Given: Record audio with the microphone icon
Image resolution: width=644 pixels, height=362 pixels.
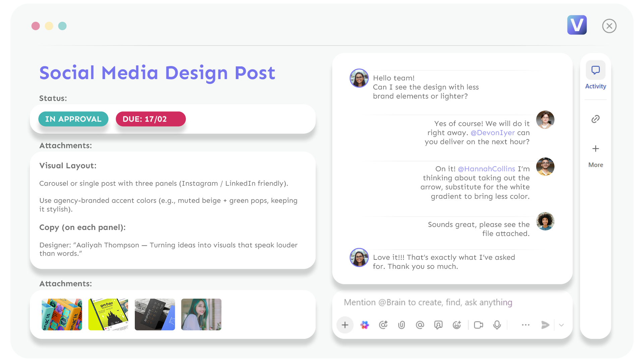Looking at the screenshot, I should (x=497, y=325).
